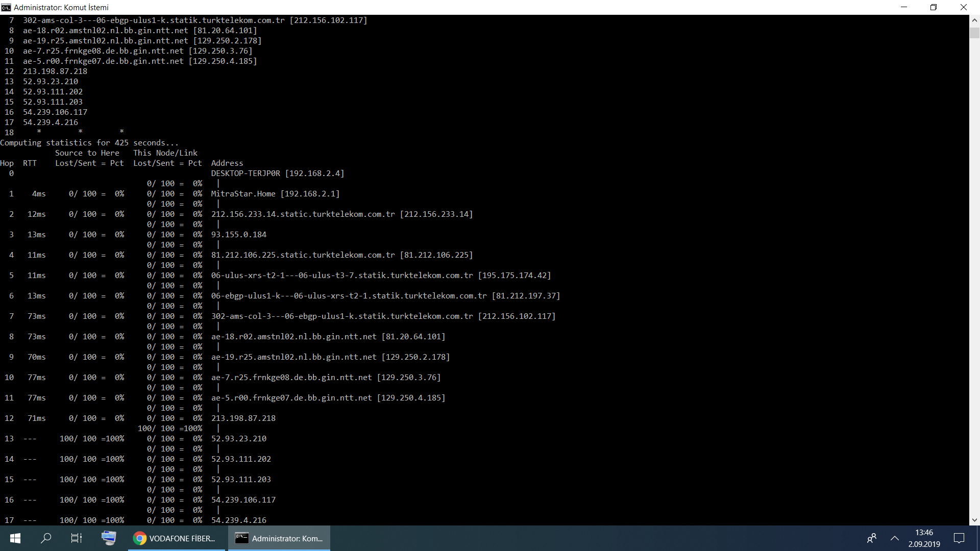The width and height of the screenshot is (980, 551).
Task: Click trace hop 12 '213.198.87.218' in upper list
Action: 55,71
